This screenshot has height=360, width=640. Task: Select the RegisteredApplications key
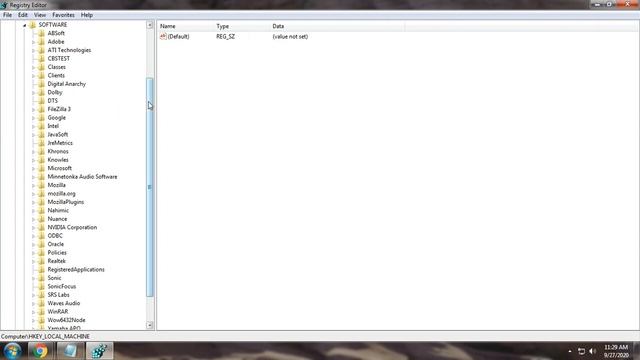coord(76,269)
